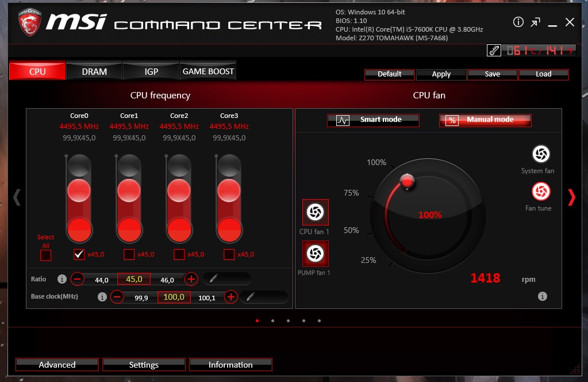Open the System fan icon

[x=541, y=154]
